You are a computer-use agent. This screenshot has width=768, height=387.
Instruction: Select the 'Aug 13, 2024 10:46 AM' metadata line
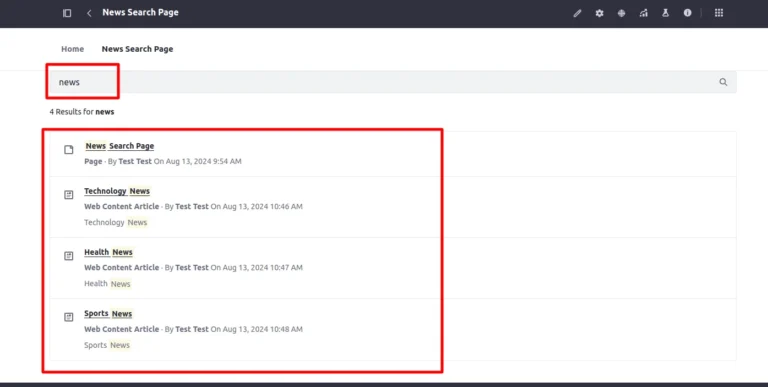(x=193, y=207)
